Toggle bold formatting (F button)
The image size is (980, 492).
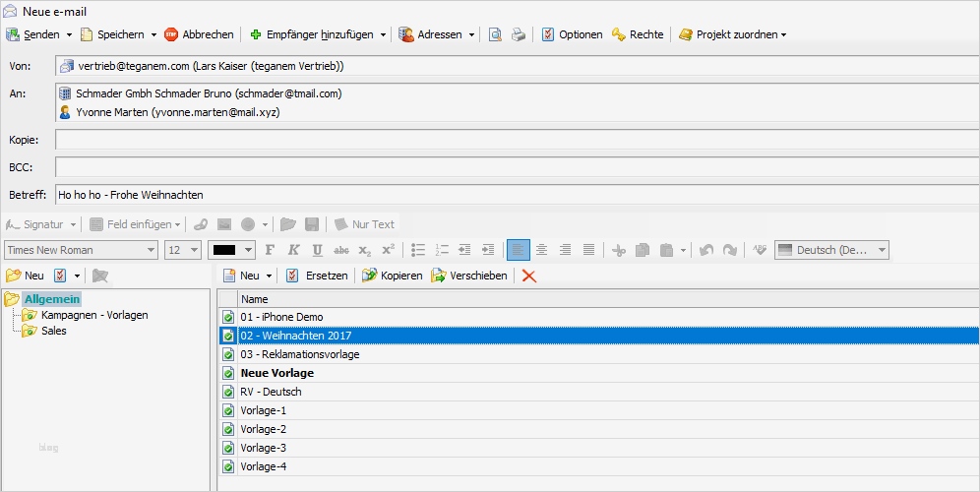point(270,250)
